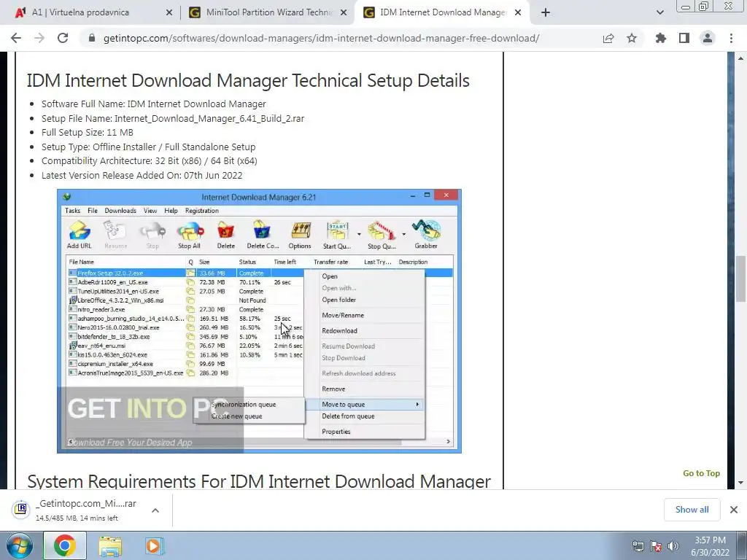This screenshot has height=560, width=747.
Task: Follow the Go to Top link
Action: [701, 473]
